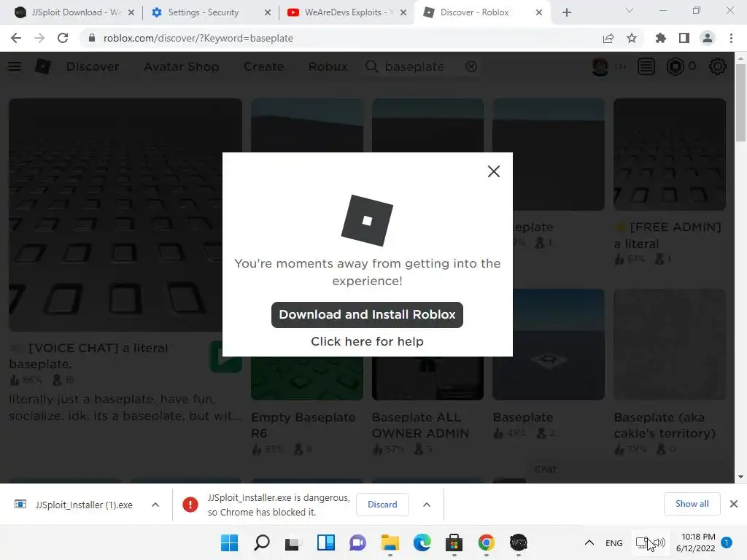The image size is (747, 560).
Task: Open VOICE CHAT a literal baseplate thumbnail
Action: click(x=125, y=215)
